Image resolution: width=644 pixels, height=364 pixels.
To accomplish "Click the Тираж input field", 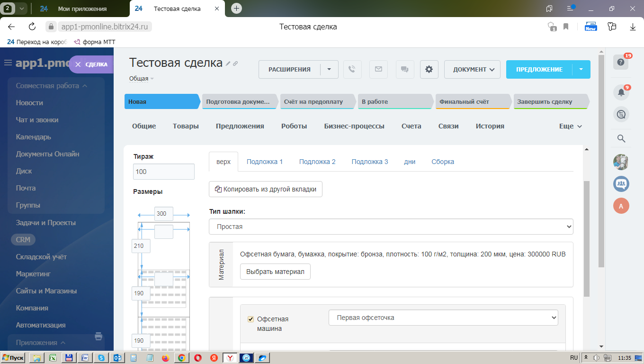I will pos(164,172).
